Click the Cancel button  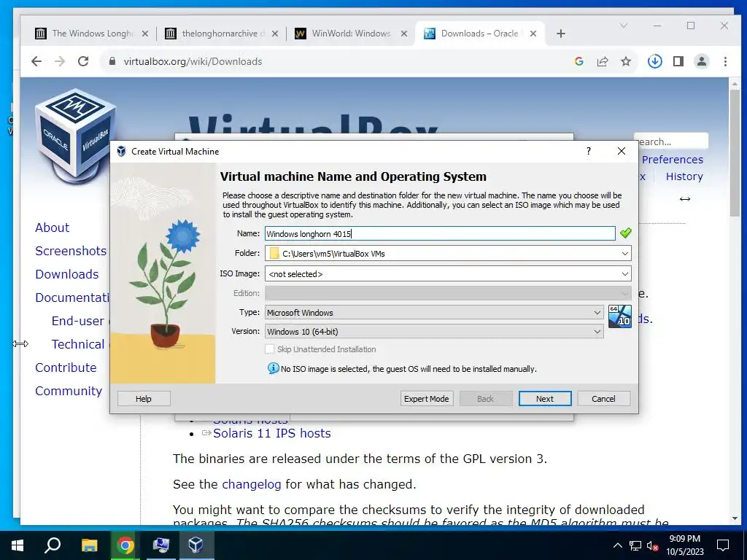(x=603, y=399)
